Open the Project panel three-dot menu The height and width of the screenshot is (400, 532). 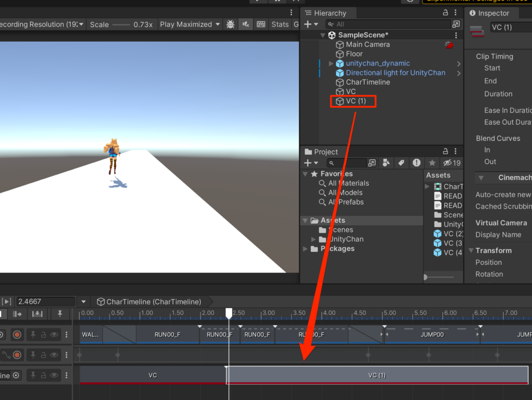[456, 151]
